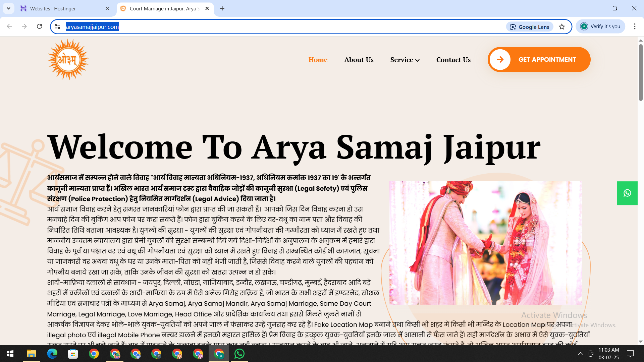Show hidden system tray icons
The width and height of the screenshot is (644, 362).
[x=580, y=354]
